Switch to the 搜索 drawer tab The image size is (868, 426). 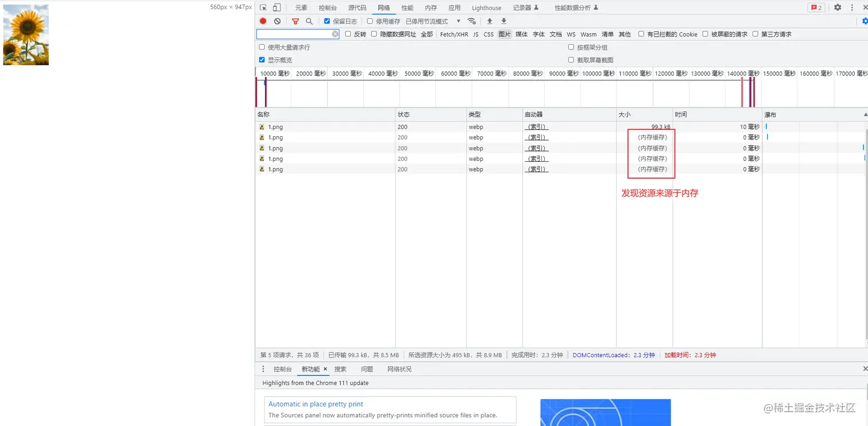(x=340, y=369)
